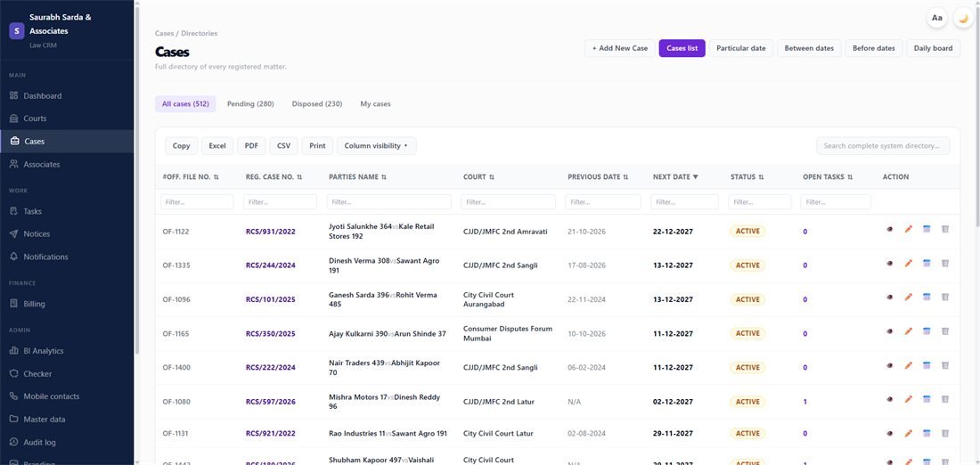
Task: Open Checker in sidebar
Action: coord(67,374)
